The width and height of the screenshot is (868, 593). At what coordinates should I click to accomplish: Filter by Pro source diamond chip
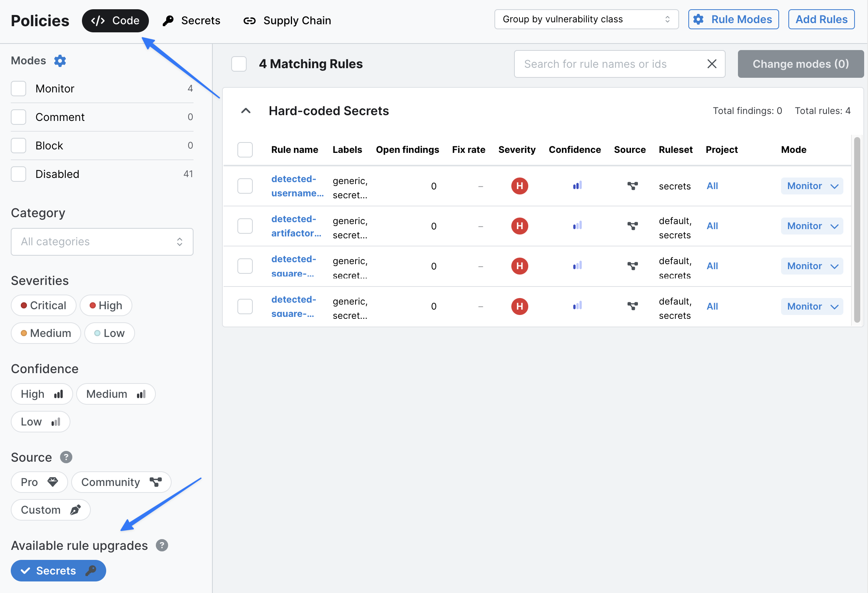[x=39, y=482]
